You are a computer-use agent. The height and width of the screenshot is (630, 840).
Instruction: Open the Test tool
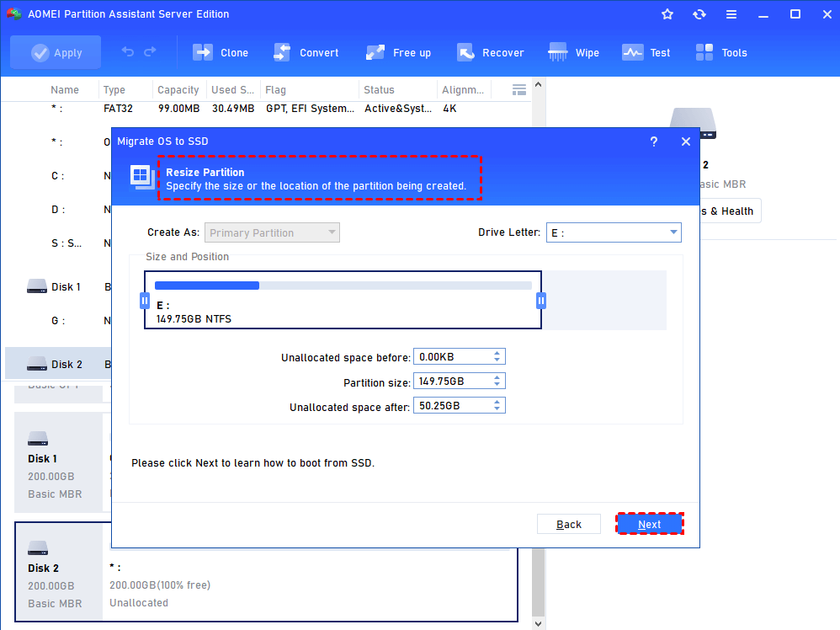[x=646, y=52]
